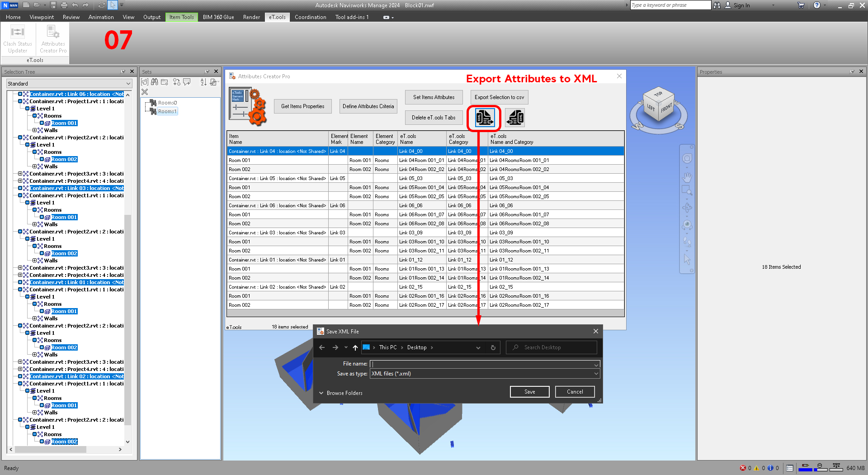Open the File name history dropdown
Screen dimensions: 868x475
coord(596,365)
